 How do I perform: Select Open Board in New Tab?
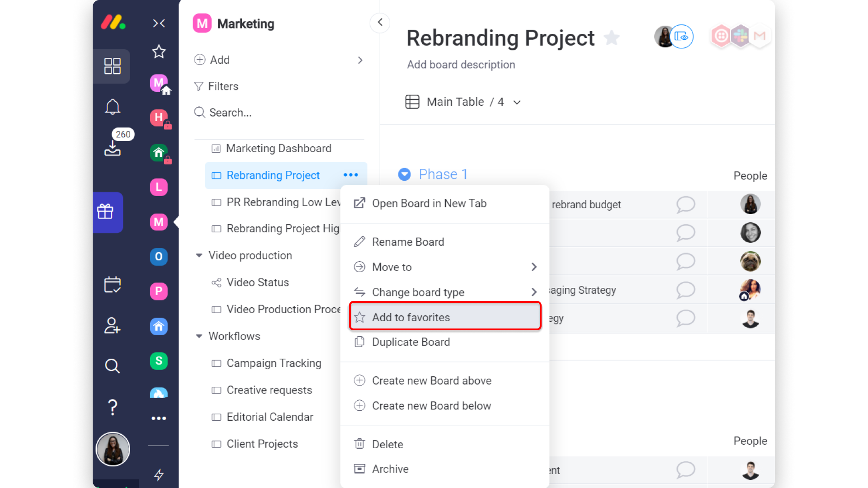pyautogui.click(x=445, y=203)
